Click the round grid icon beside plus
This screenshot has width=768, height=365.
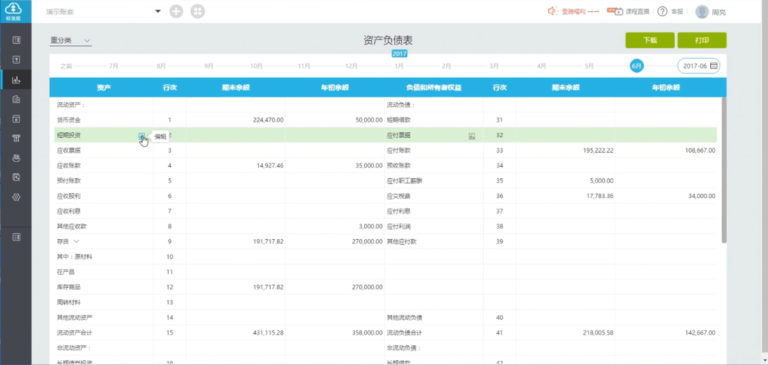coord(198,11)
